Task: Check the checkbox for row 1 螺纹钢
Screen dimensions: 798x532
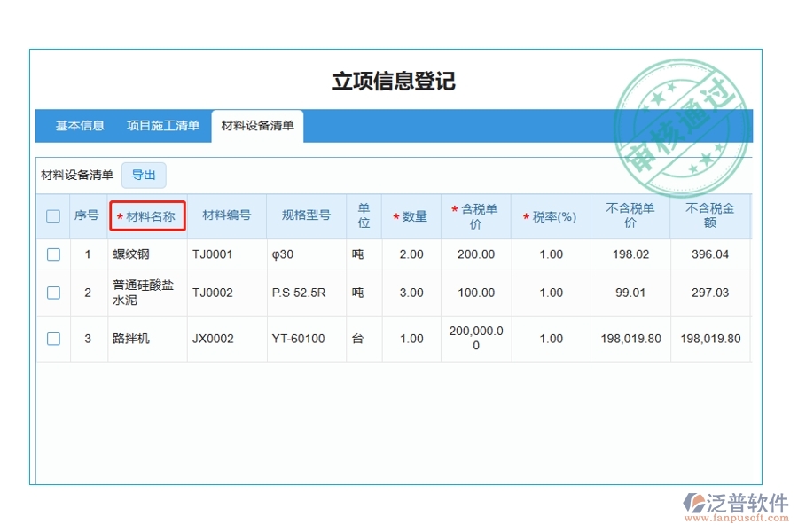Action: 52,254
